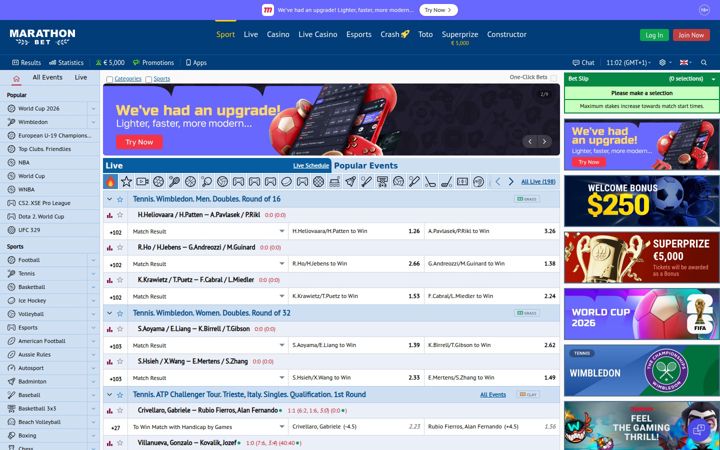Open Match Result dropdown for K.Krawietz / T.Puetz
Image resolution: width=720 pixels, height=450 pixels.
click(x=208, y=297)
